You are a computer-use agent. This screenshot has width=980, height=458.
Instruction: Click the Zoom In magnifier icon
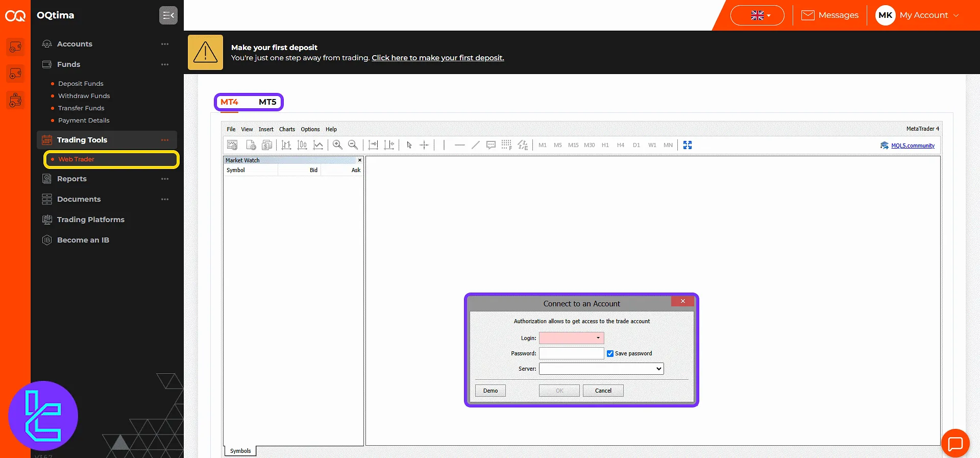[x=337, y=145]
